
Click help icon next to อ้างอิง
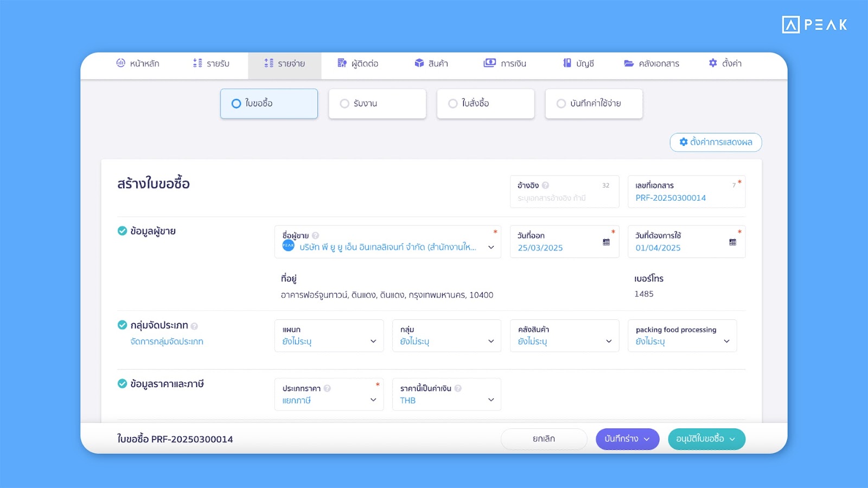point(546,185)
